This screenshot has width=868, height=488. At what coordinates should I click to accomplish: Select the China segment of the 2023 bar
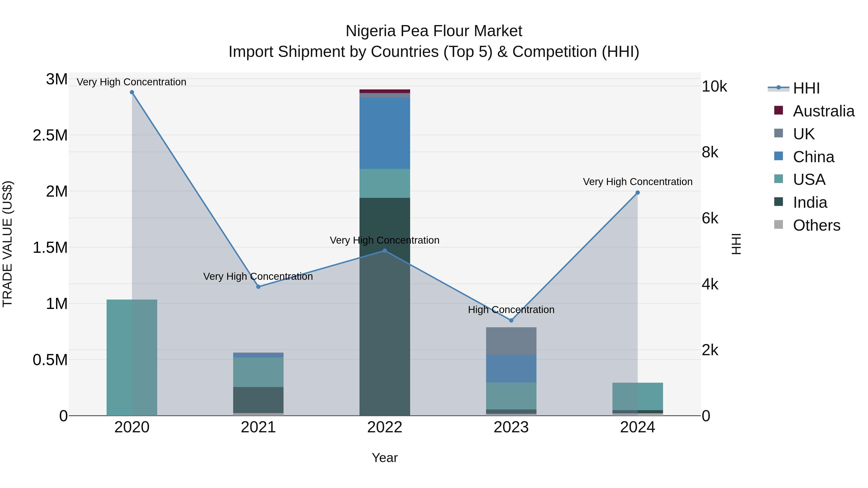(x=511, y=368)
